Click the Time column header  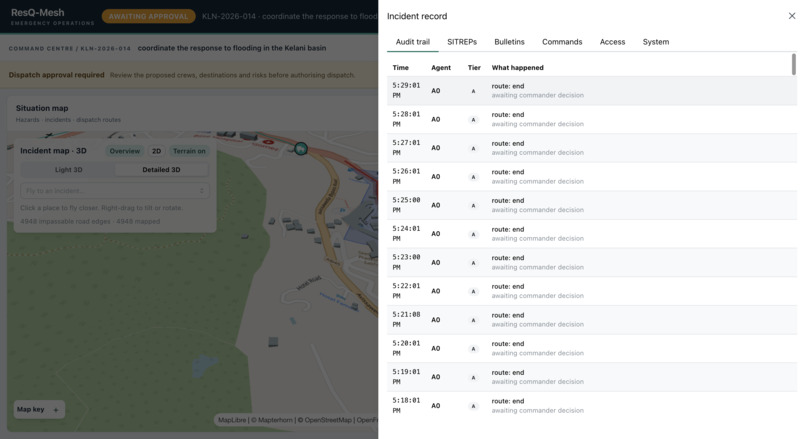(400, 67)
